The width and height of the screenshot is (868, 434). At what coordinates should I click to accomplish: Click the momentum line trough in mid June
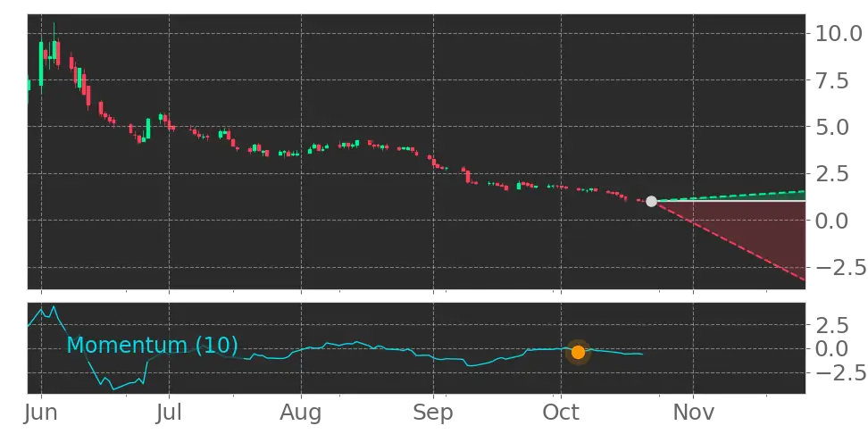114,388
